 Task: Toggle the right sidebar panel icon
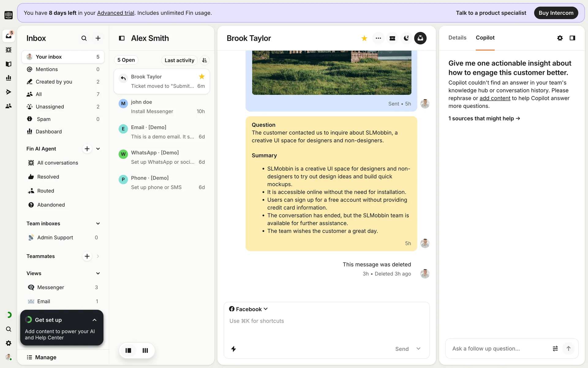[x=572, y=38]
